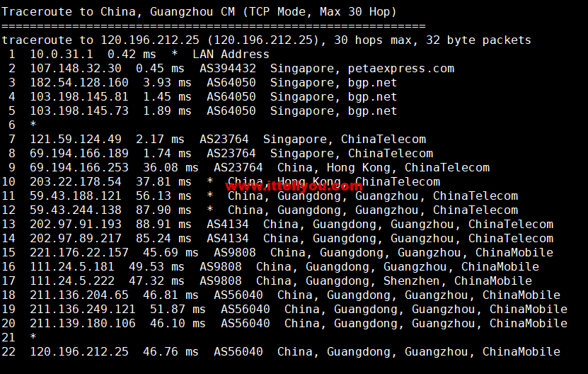Click hop 4 IP 103.198.145.81

click(79, 97)
